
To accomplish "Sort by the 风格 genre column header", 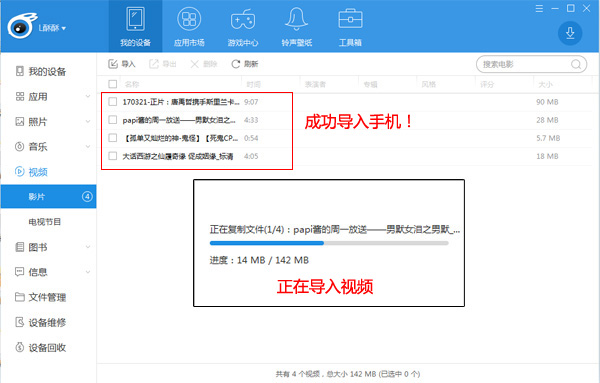I will (429, 84).
